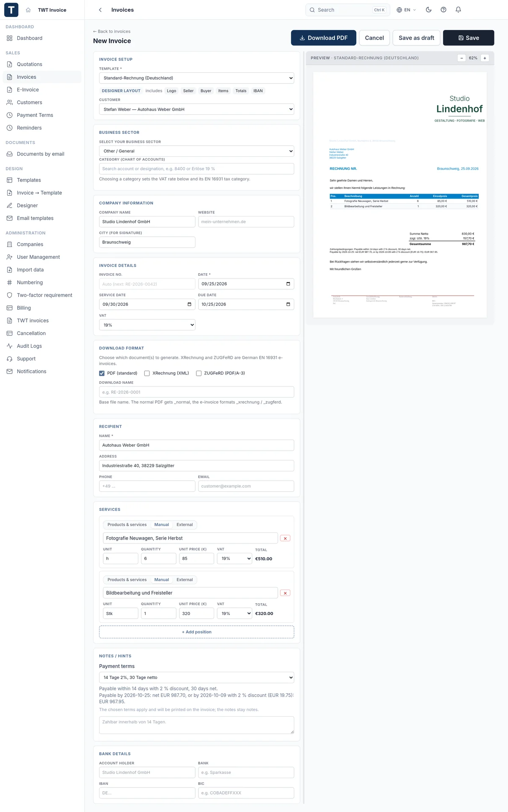Click the Email templates envelope icon

coord(10,218)
